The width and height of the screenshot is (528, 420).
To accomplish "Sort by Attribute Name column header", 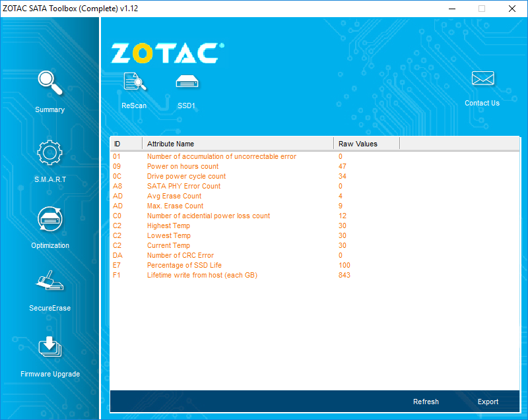I will (x=238, y=144).
